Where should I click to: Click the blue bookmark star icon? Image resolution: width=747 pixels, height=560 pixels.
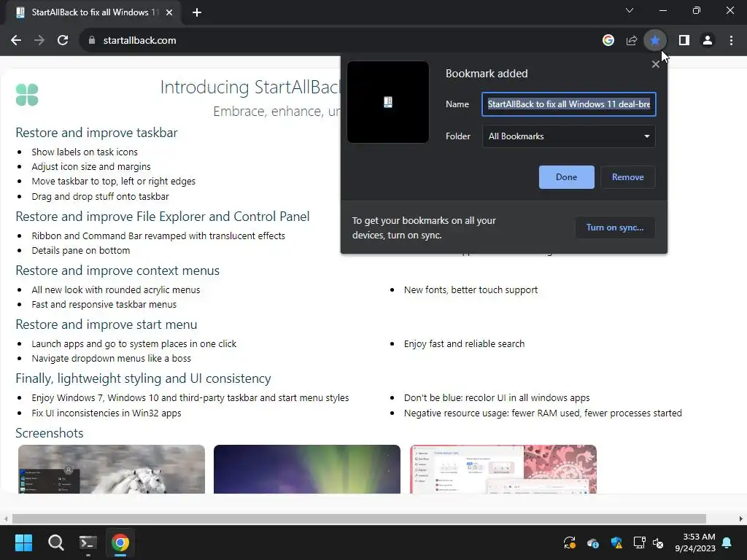tap(655, 41)
